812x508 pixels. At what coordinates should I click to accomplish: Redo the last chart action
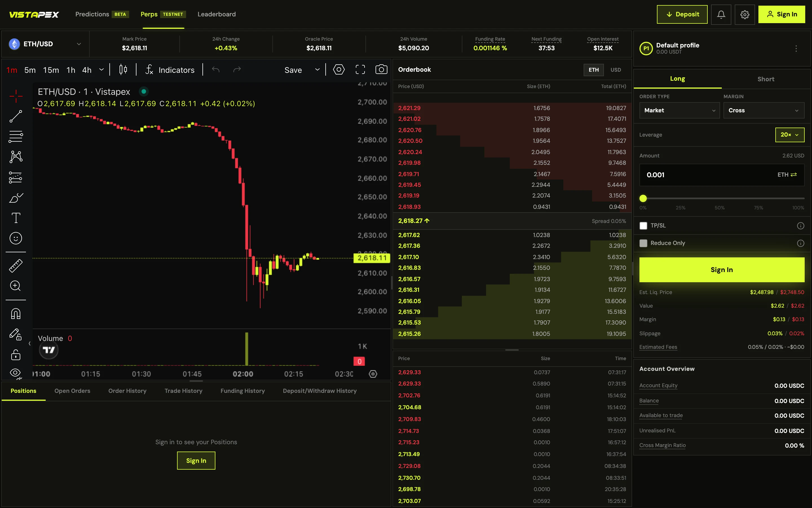(237, 69)
